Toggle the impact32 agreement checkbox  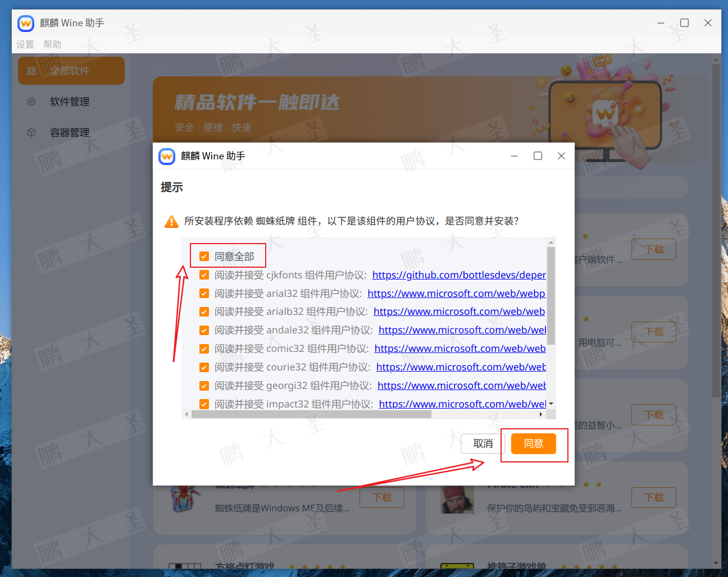coord(204,404)
